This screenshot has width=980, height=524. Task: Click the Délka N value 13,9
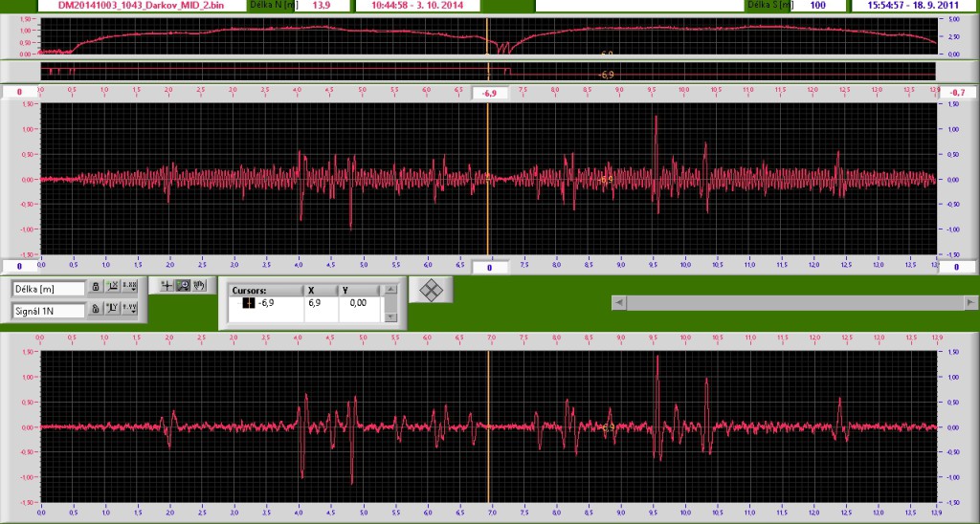(322, 5)
